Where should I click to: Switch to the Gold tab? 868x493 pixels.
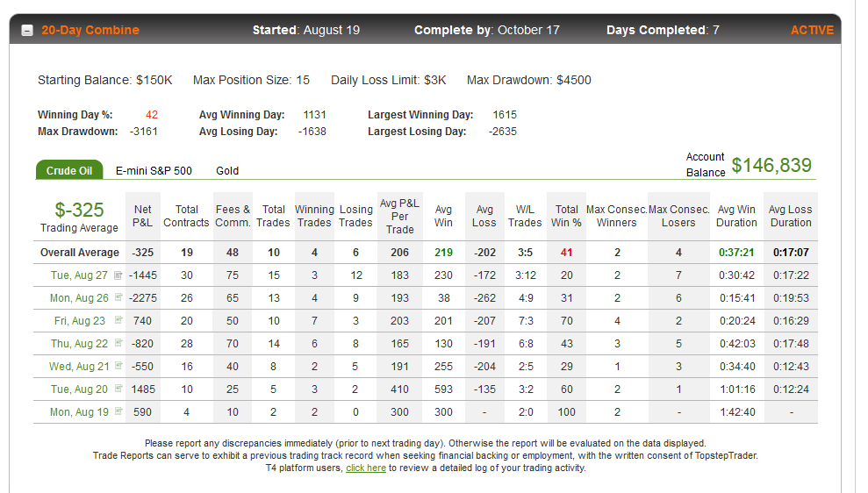(227, 171)
